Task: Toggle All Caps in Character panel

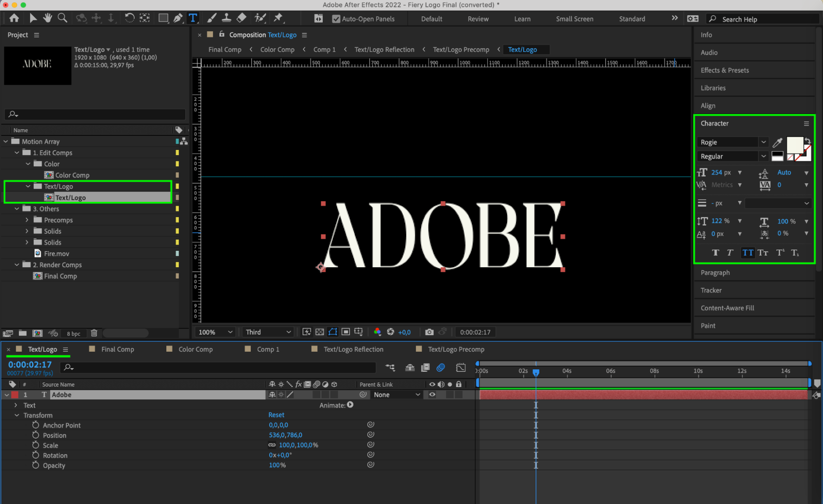Action: point(748,253)
